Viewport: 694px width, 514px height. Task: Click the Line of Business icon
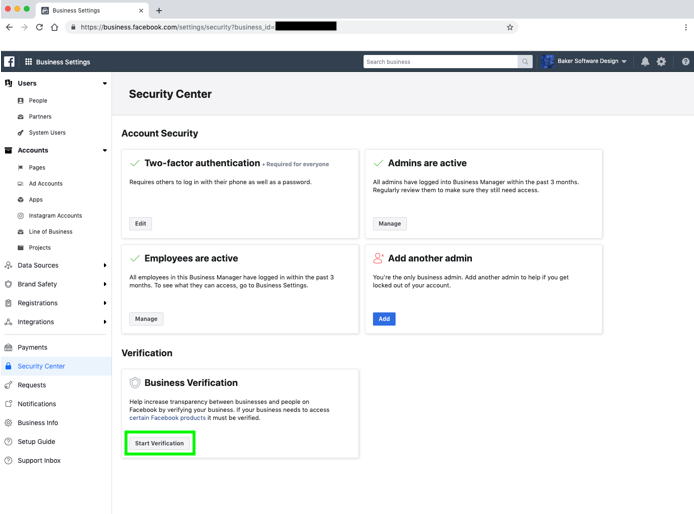20,232
